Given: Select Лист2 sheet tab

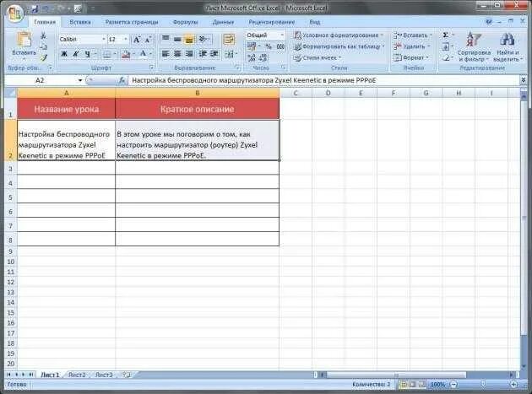Looking at the screenshot, I should (x=77, y=375).
